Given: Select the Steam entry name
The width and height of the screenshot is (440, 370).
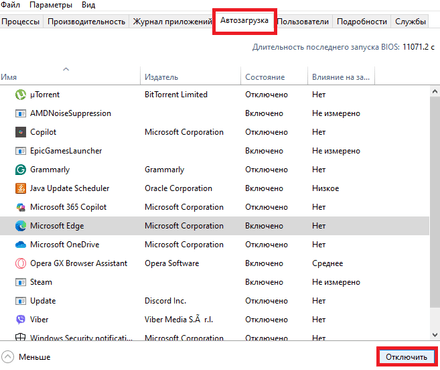Looking at the screenshot, I should [41, 282].
